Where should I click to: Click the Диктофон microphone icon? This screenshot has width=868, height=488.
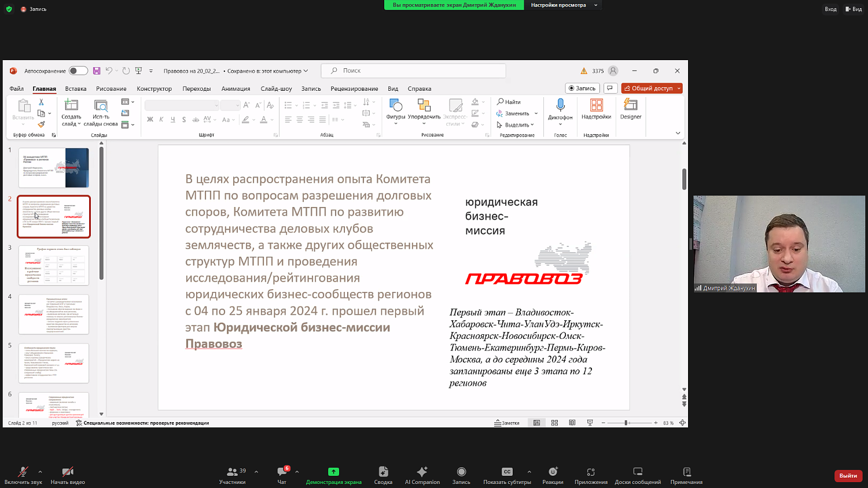pos(560,105)
